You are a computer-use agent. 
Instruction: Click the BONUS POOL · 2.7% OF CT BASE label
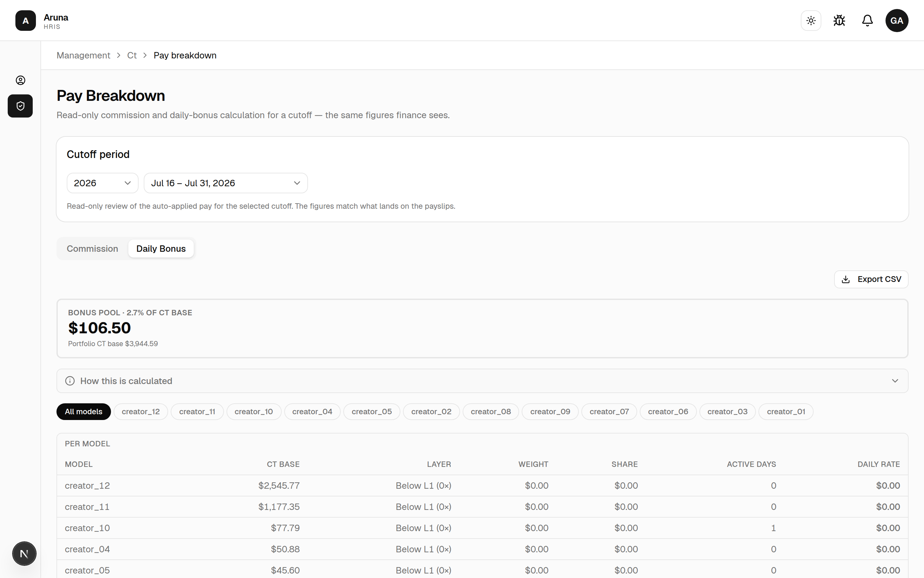pyautogui.click(x=130, y=313)
